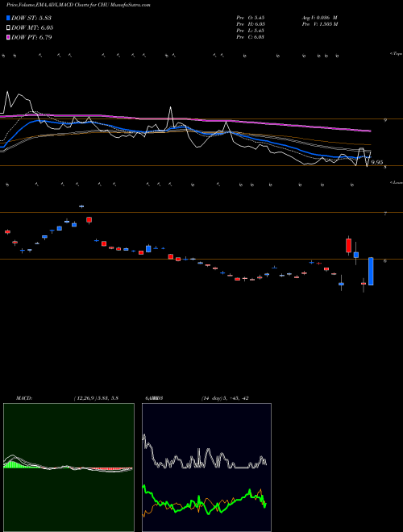Click the Avg V average volume value
The image size is (403, 532).
pos(320,17)
